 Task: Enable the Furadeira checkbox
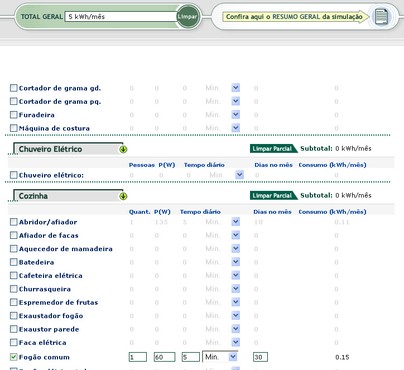point(13,115)
